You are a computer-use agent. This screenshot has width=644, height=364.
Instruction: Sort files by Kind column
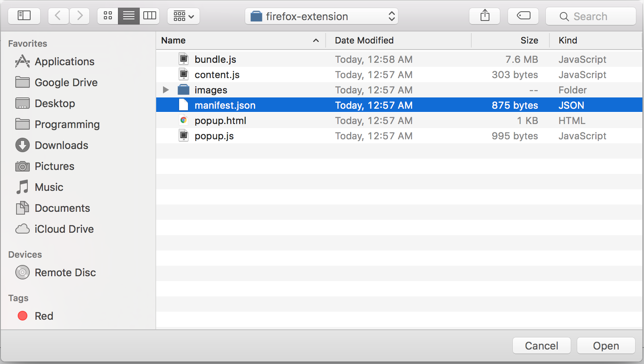pos(596,40)
